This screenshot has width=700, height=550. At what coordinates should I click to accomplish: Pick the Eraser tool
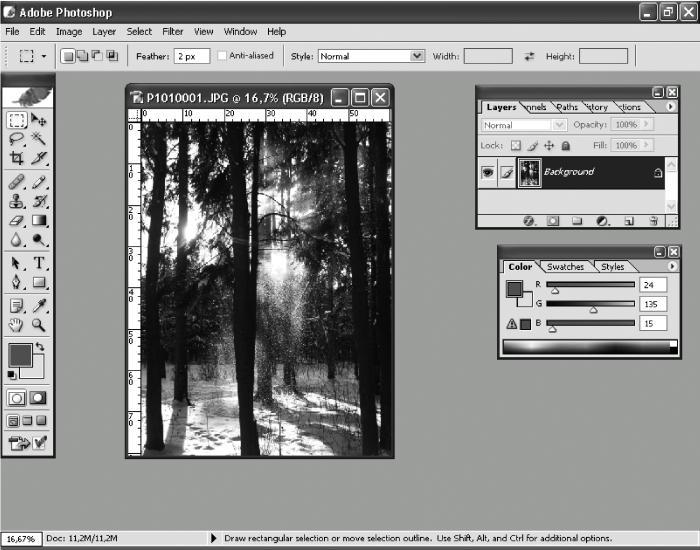tap(17, 221)
